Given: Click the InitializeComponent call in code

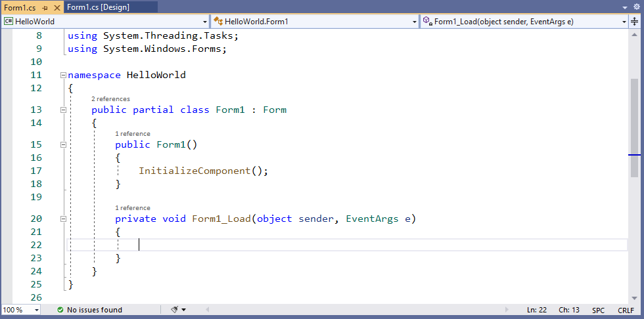Looking at the screenshot, I should 195,171.
